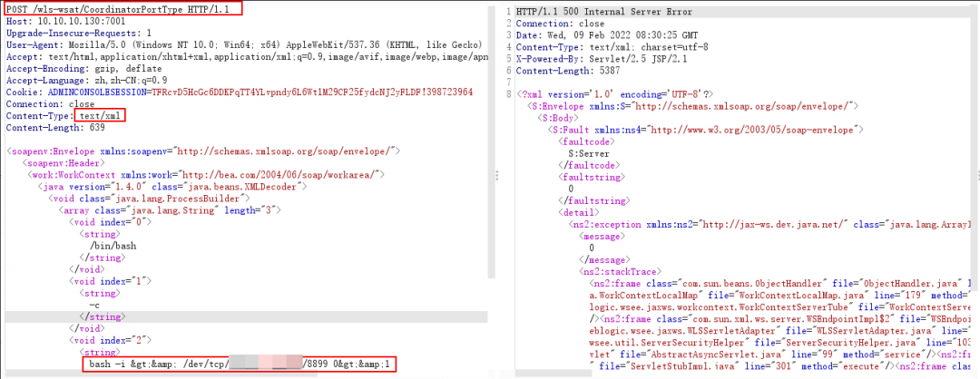Click the java version="1.4.0" XMLDecoder line
This screenshot has width=980, height=379.
click(x=172, y=187)
